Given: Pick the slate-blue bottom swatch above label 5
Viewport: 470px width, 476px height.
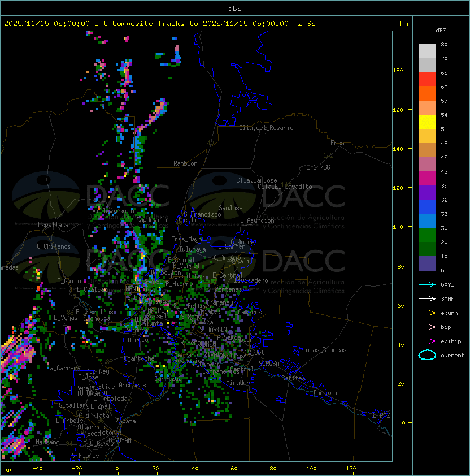Looking at the screenshot, I should tap(427, 263).
